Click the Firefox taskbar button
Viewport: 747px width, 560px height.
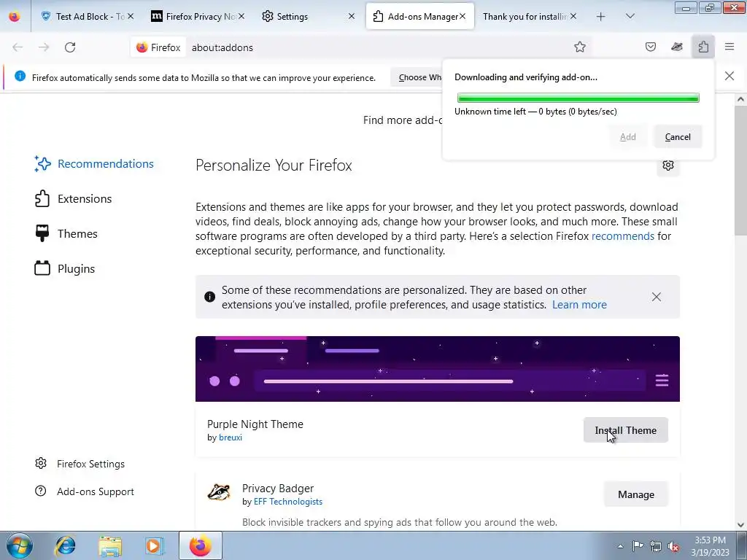[201, 545]
